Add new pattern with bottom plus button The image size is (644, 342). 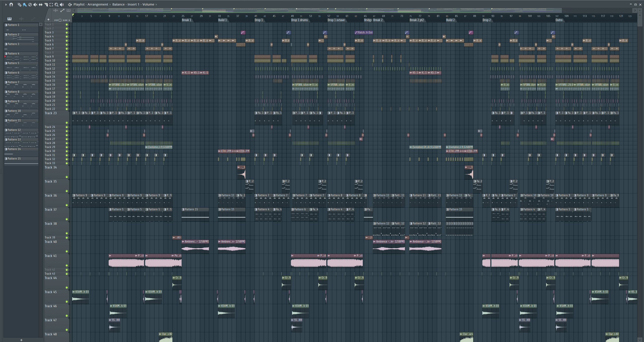pos(21,340)
